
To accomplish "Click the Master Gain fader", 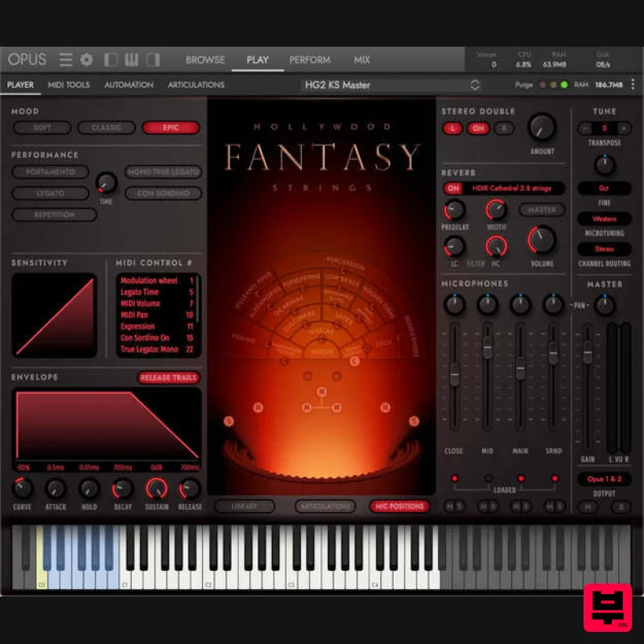I will pyautogui.click(x=588, y=353).
